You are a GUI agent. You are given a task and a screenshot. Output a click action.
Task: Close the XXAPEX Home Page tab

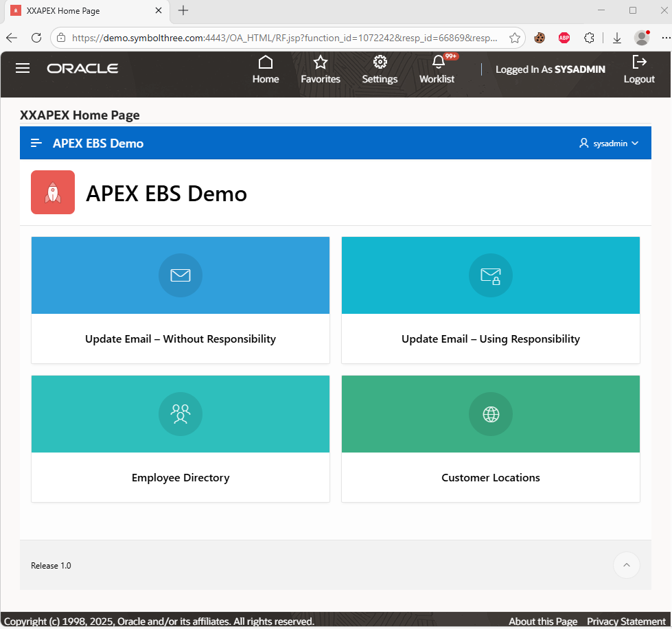(x=159, y=10)
